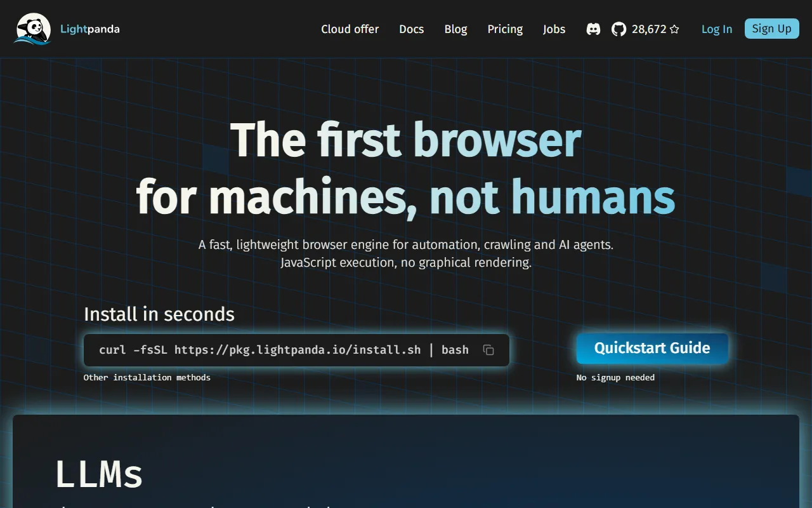Open the Cloud offer page
The image size is (812, 508).
click(350, 29)
